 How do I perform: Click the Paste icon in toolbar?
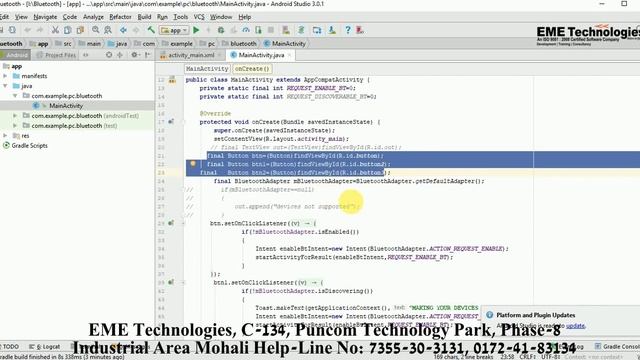click(80, 30)
